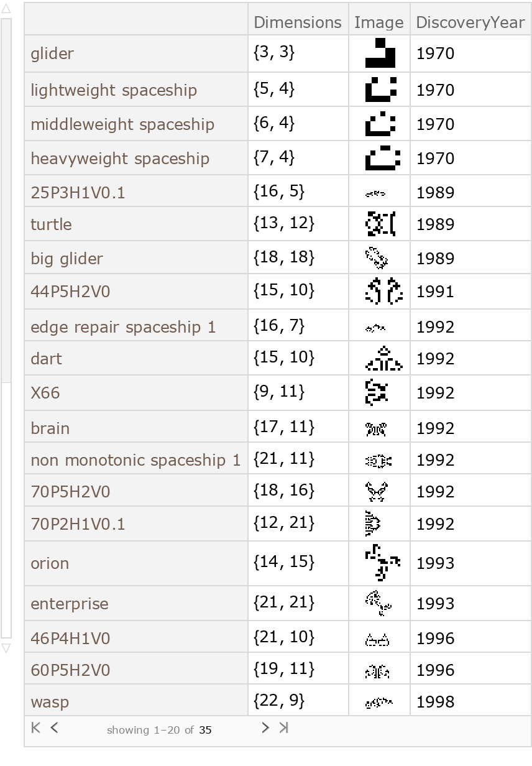Viewport: 532px width, 766px height.
Task: Select the wasp row label
Action: tap(50, 702)
